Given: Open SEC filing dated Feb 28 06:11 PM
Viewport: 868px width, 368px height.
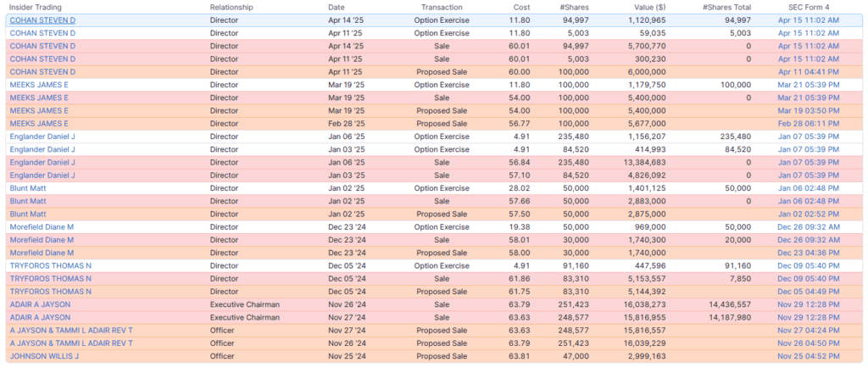Looking at the screenshot, I should coord(808,124).
